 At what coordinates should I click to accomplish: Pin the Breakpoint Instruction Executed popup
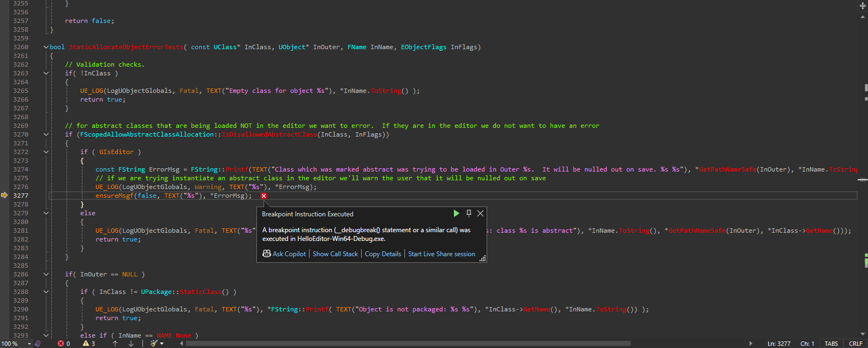[469, 214]
